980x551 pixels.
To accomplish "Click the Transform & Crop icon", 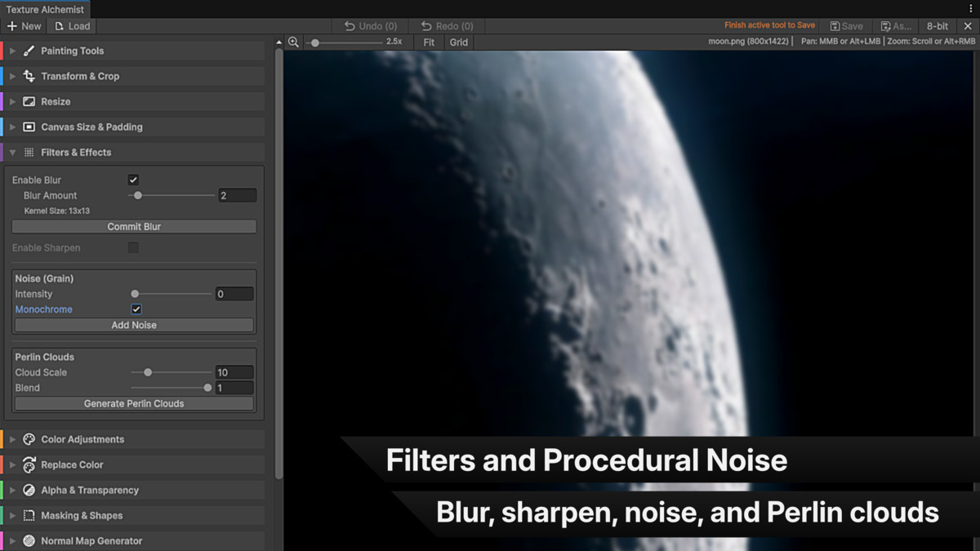I will point(29,76).
